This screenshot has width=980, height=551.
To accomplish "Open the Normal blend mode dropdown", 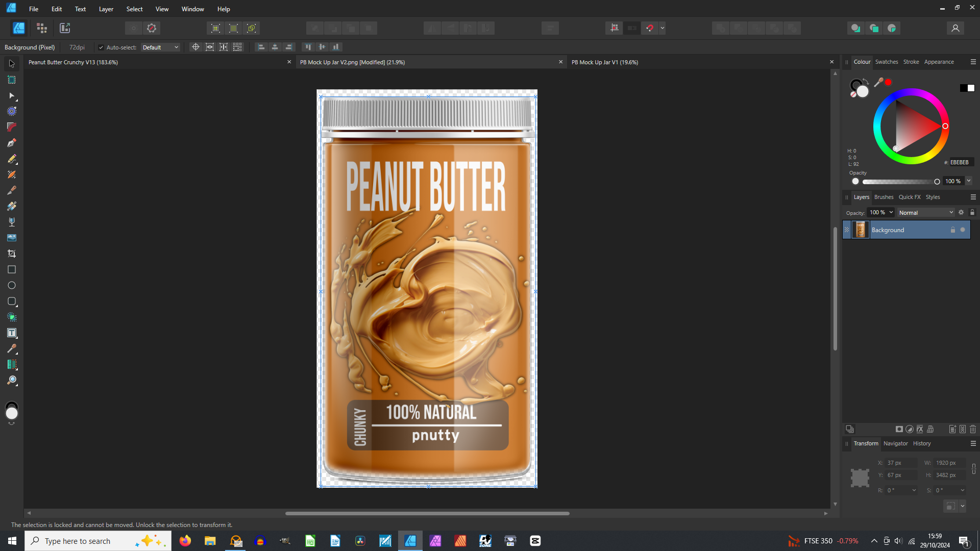I will [x=926, y=213].
